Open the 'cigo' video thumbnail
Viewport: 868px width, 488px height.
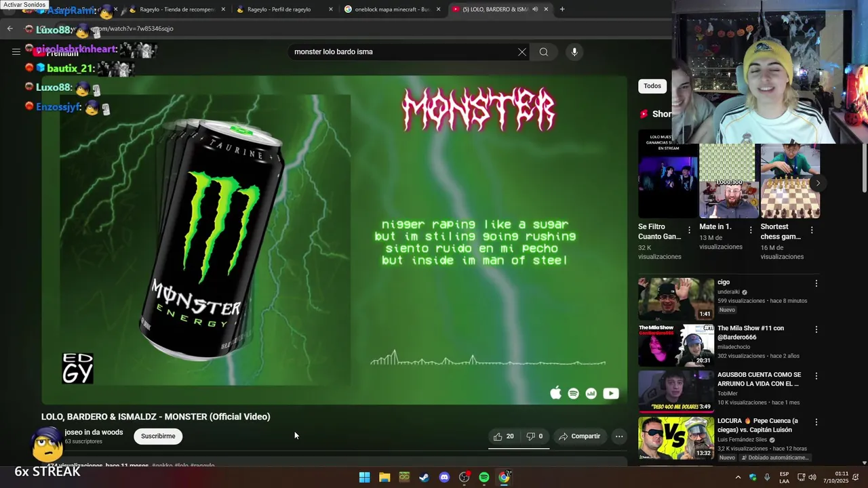point(676,299)
